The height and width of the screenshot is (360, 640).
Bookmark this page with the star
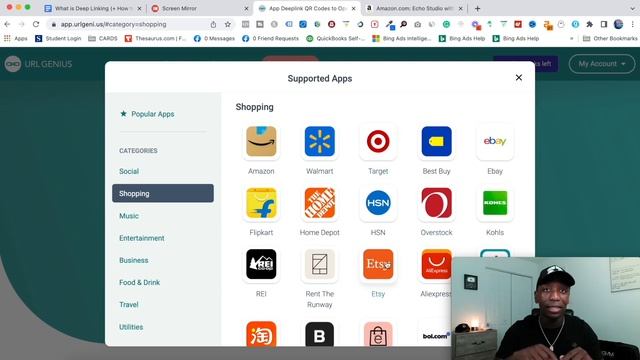pyautogui.click(x=228, y=24)
